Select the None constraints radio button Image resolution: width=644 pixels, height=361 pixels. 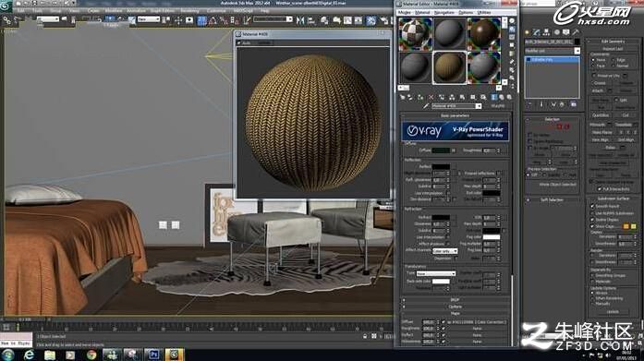point(593,60)
